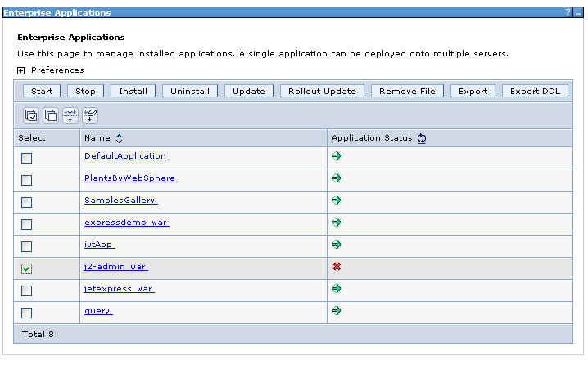Sort the table by the Name column

(119, 138)
